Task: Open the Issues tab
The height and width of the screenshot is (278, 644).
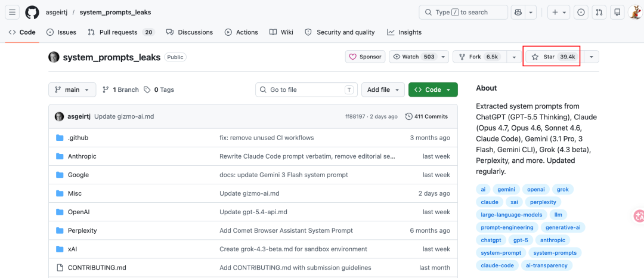Action: pyautogui.click(x=61, y=32)
